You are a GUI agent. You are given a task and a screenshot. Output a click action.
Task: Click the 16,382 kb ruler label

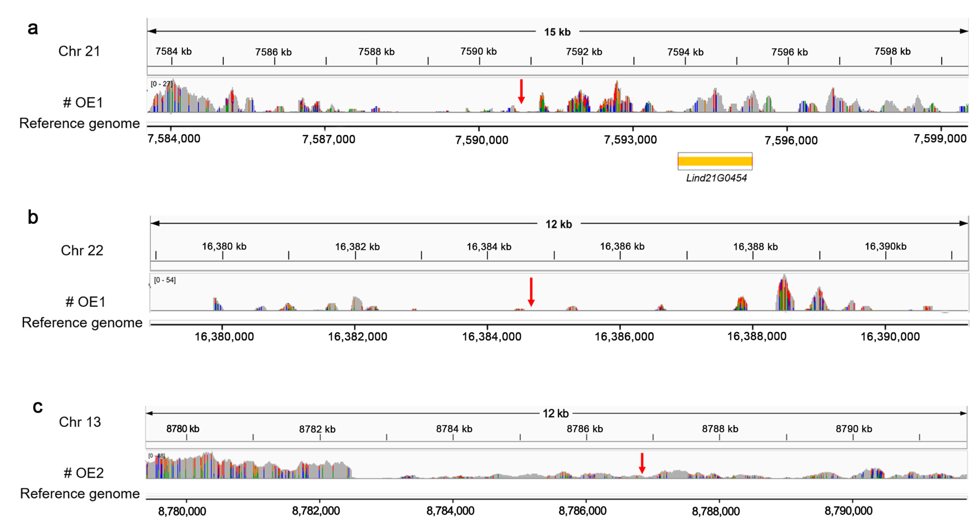tap(357, 247)
